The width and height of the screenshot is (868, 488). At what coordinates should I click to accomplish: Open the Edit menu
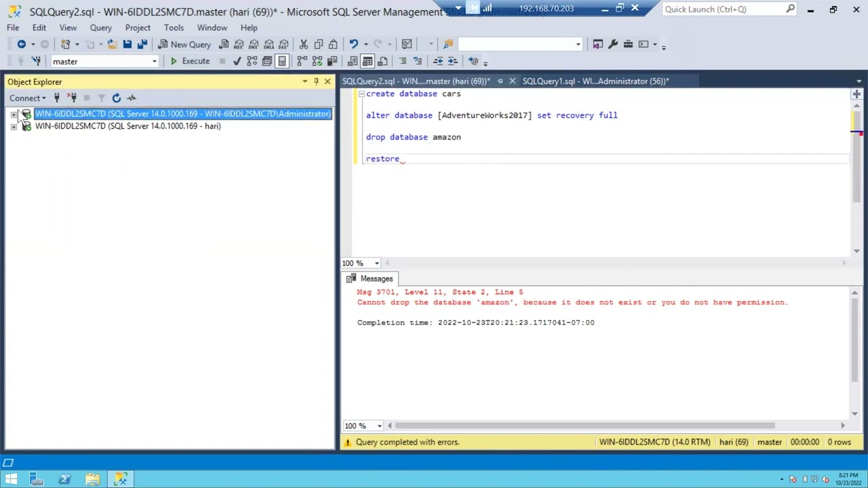click(39, 28)
